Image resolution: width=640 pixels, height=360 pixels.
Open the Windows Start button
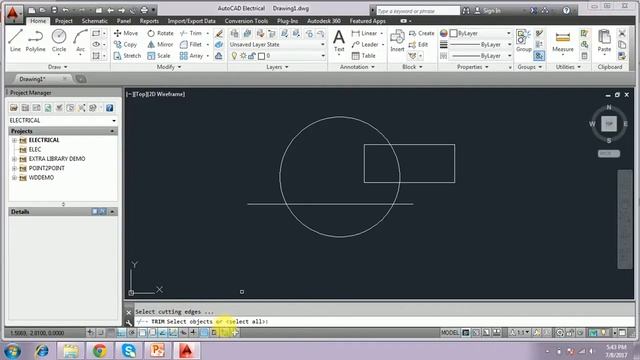tap(12, 351)
